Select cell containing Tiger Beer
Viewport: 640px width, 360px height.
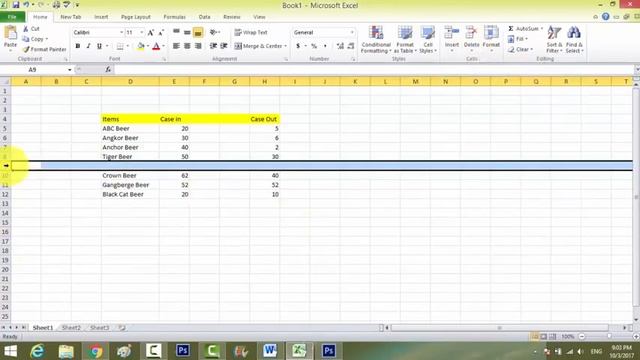(130, 157)
